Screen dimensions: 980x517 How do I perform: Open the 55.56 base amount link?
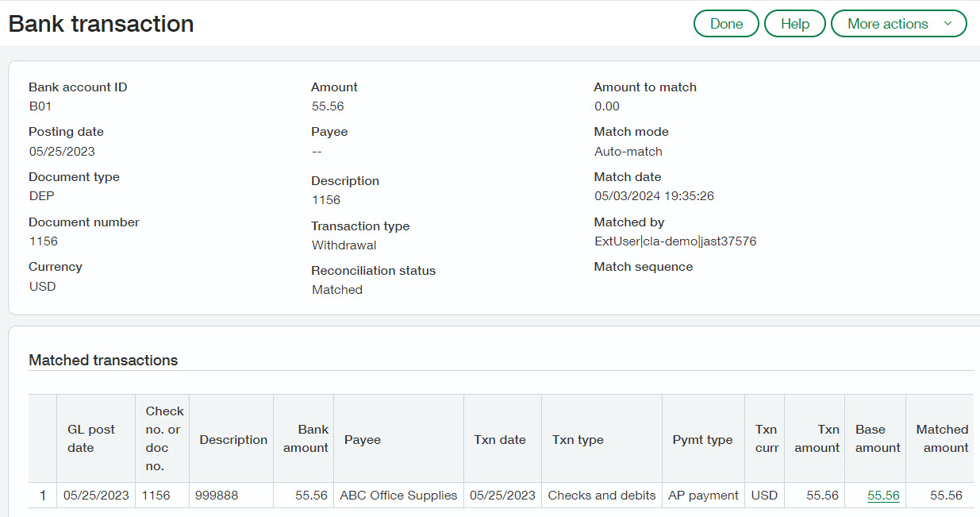click(883, 496)
